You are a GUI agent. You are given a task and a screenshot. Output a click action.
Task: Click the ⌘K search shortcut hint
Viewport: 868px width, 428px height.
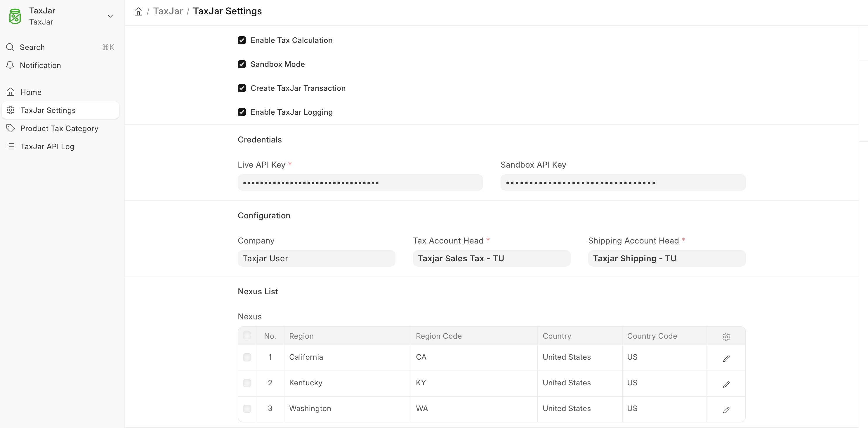(108, 47)
